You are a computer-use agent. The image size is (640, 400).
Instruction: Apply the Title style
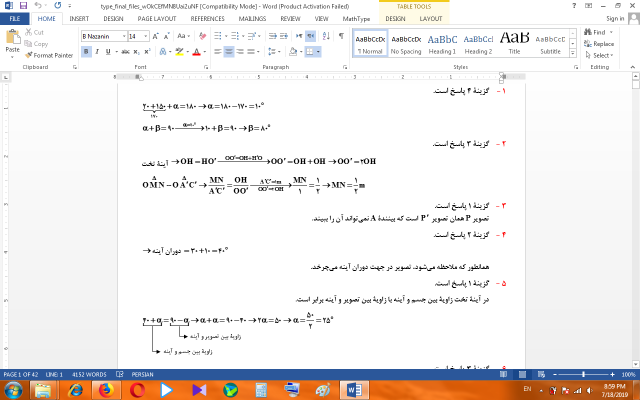coord(514,43)
